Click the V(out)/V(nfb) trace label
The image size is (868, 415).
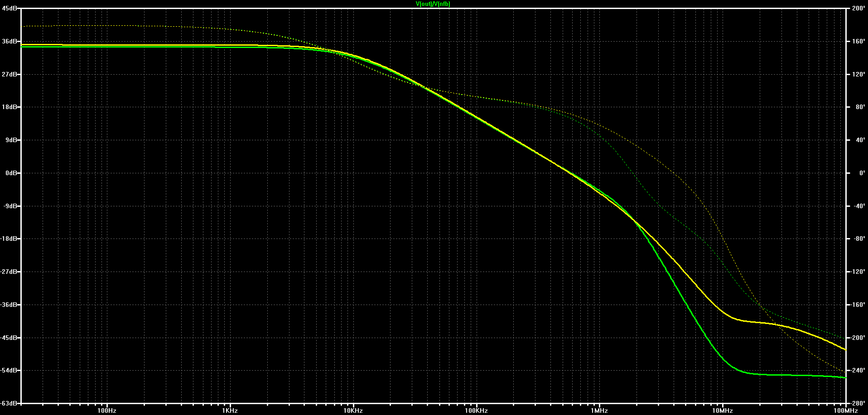433,4
